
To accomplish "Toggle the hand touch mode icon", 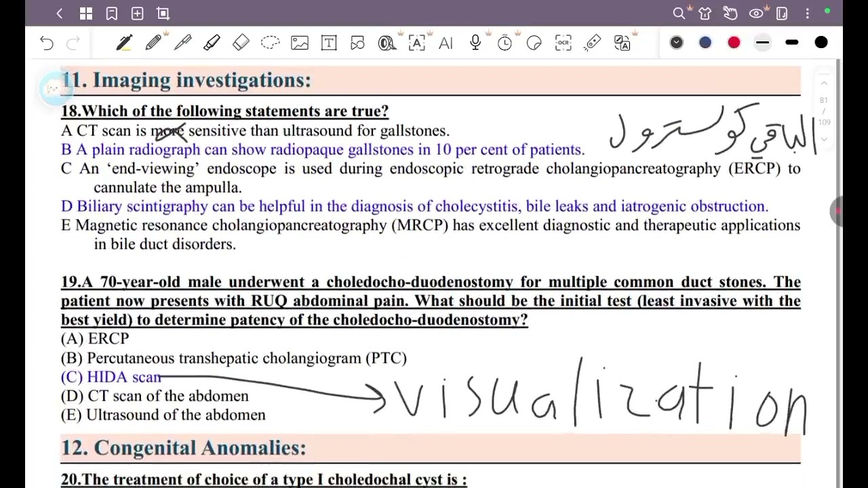I will pyautogui.click(x=730, y=14).
